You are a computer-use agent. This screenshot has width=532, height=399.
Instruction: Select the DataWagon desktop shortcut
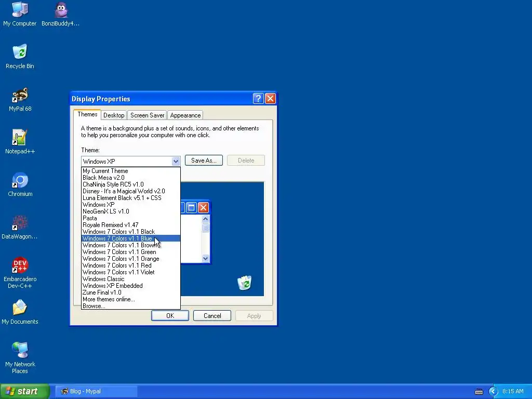(x=20, y=227)
